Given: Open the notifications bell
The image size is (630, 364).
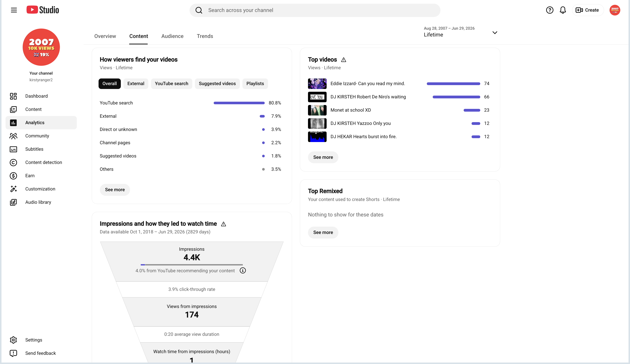Looking at the screenshot, I should 563,10.
